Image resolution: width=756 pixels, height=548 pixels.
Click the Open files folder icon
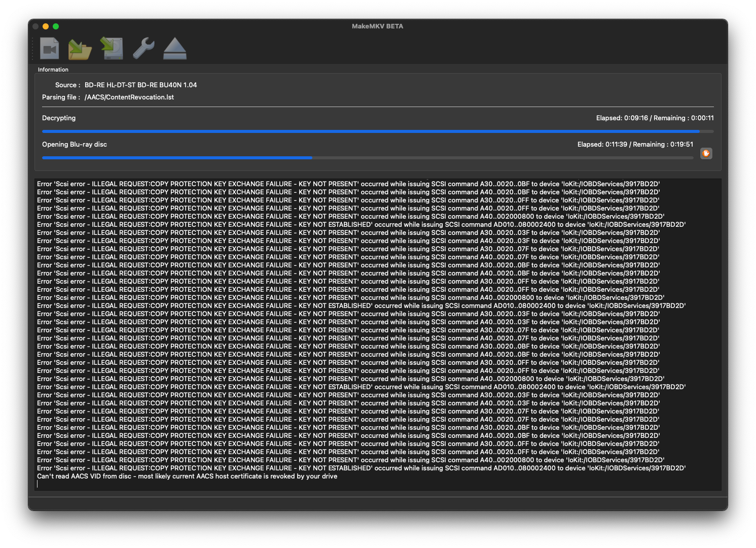coord(80,49)
